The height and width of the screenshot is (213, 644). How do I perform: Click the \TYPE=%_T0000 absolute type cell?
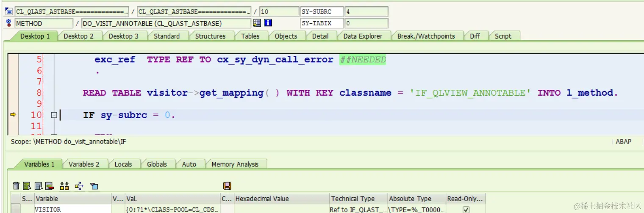(417, 209)
